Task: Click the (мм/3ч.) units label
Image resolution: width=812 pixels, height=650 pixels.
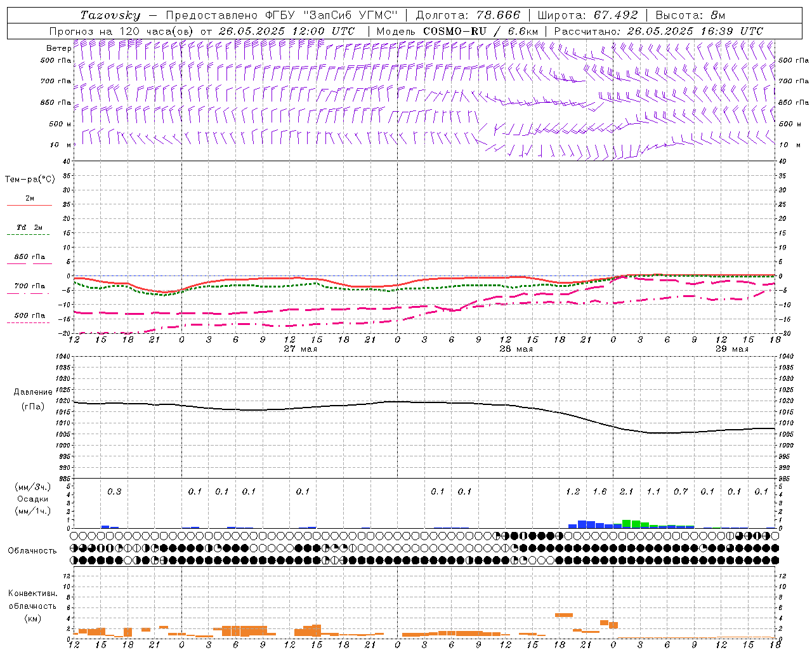Action: tap(33, 487)
